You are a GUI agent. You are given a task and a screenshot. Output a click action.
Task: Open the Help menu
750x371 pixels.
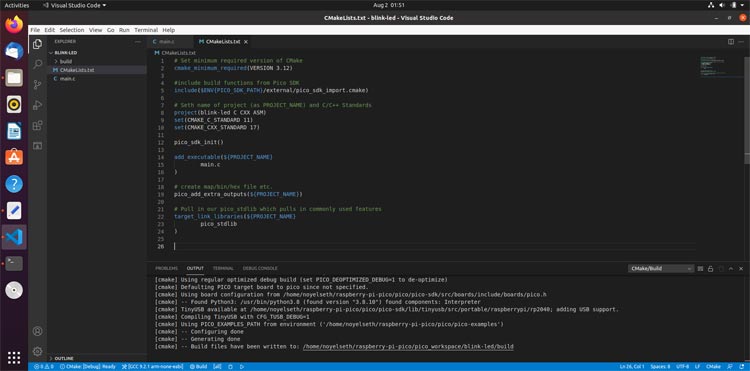(x=168, y=30)
